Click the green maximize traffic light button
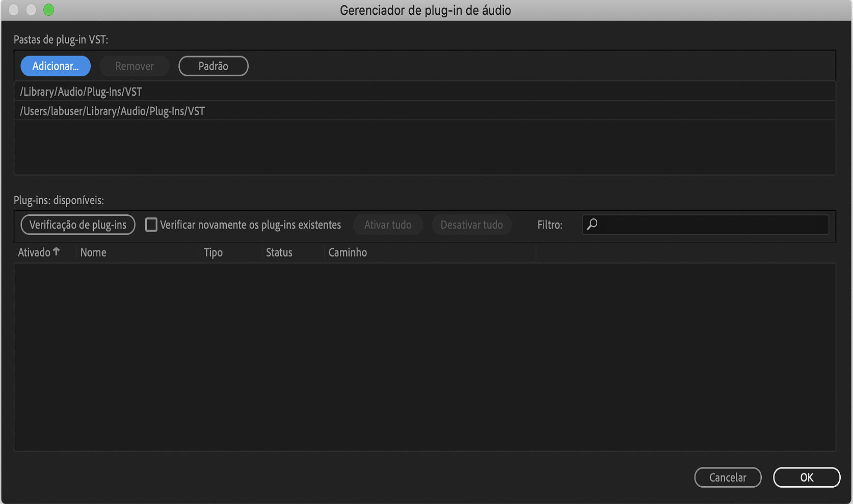The height and width of the screenshot is (504, 853). click(48, 10)
